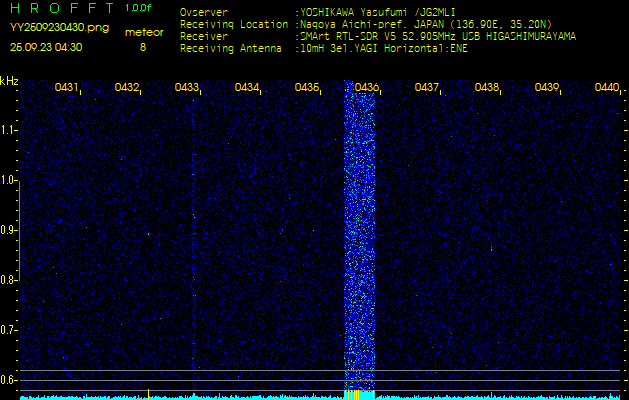Screen dimensions: 629x400
Task: Click the 1.0 frequency axis label
Action: pyautogui.click(x=7, y=181)
